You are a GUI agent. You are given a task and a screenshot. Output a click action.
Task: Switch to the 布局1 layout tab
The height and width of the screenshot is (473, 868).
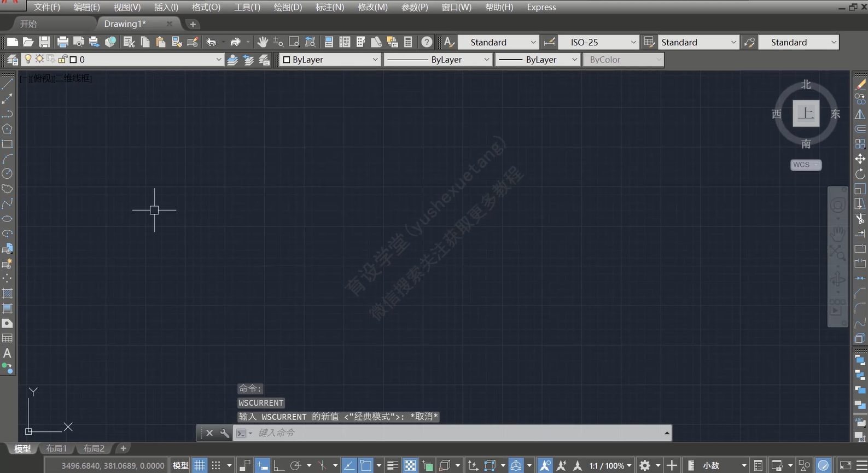coord(56,448)
